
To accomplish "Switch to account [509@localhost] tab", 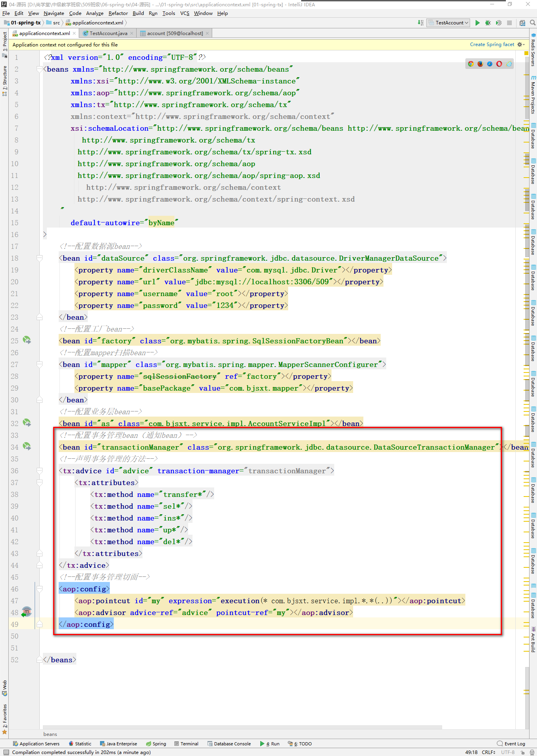I will tap(175, 33).
